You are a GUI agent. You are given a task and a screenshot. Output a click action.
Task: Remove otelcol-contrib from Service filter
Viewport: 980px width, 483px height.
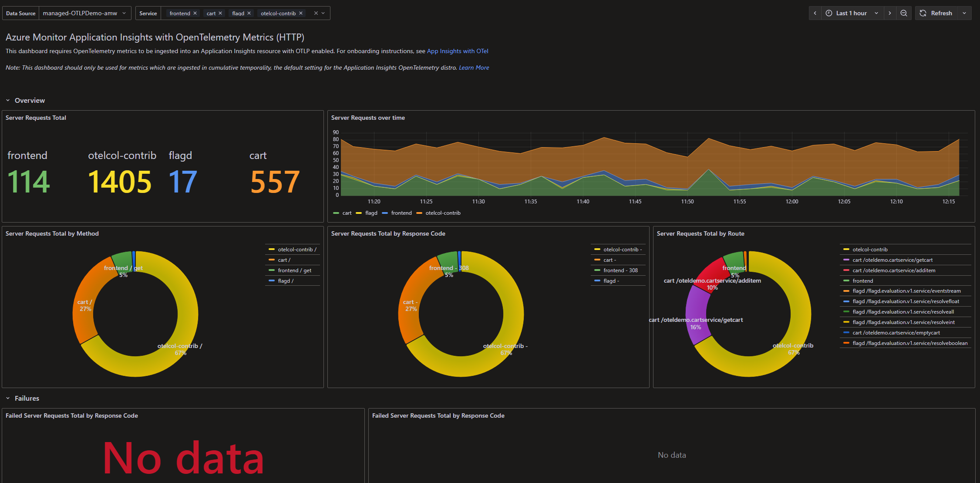tap(301, 14)
